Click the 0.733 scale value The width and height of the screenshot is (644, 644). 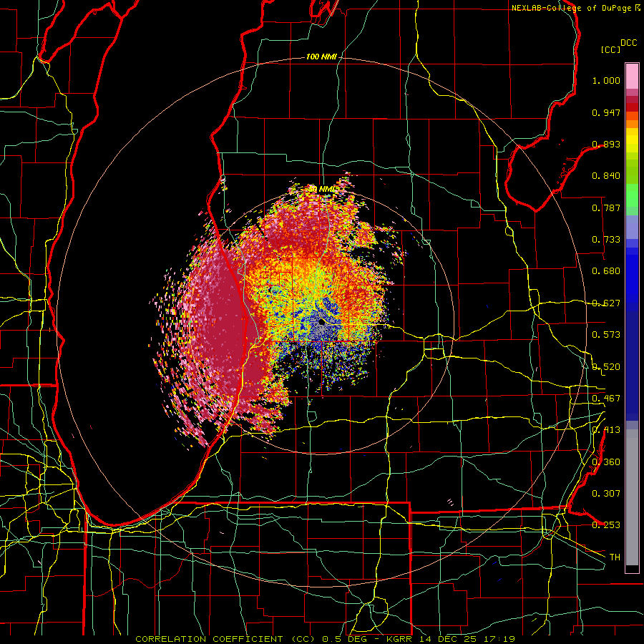(x=606, y=240)
